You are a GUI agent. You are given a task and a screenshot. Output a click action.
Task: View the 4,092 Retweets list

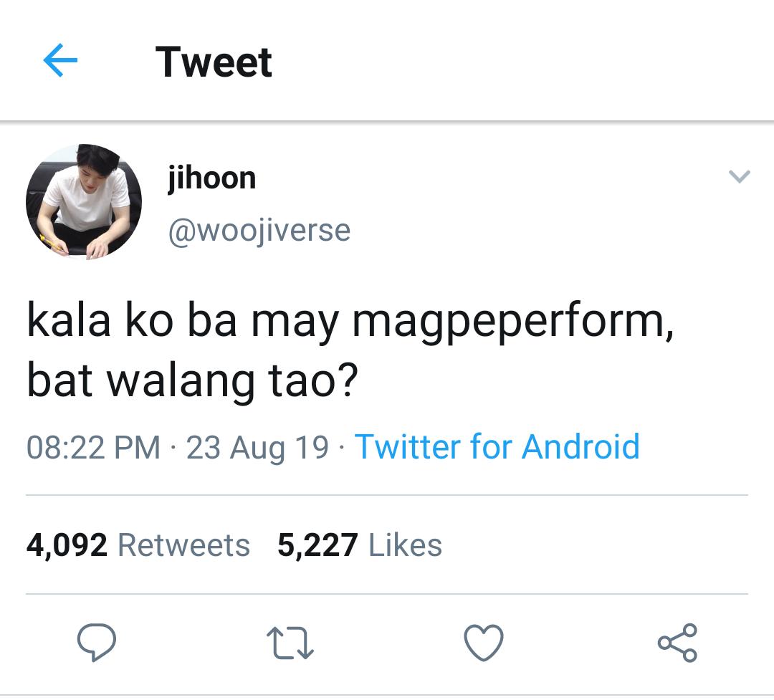click(138, 545)
